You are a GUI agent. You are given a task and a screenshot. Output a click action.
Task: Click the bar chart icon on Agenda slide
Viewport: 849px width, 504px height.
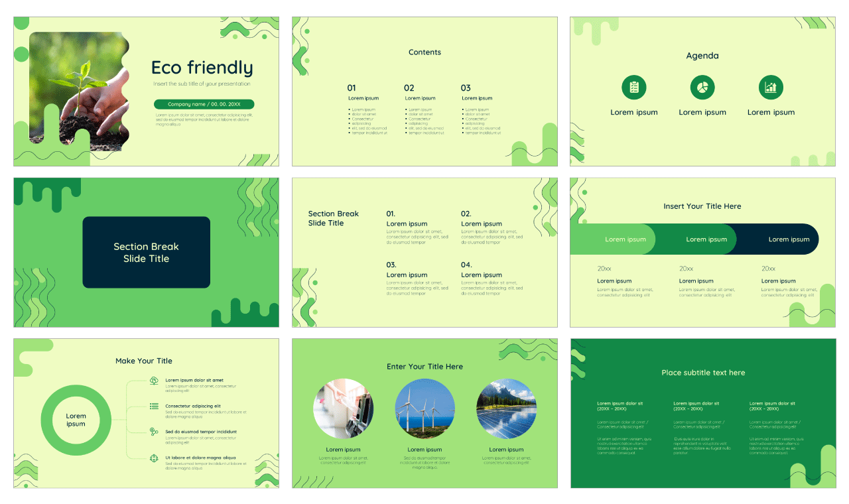771,88
